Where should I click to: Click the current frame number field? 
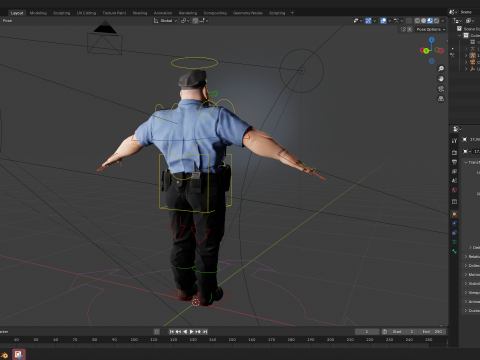click(x=367, y=331)
